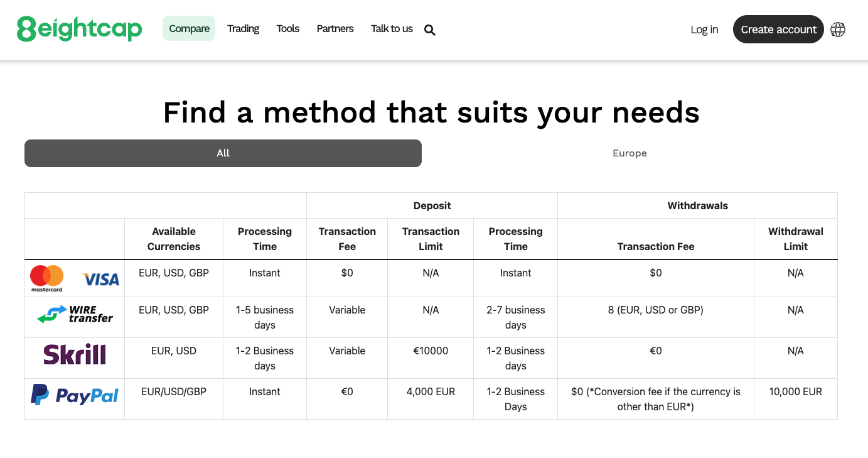Switch to the Europe tab

(630, 153)
